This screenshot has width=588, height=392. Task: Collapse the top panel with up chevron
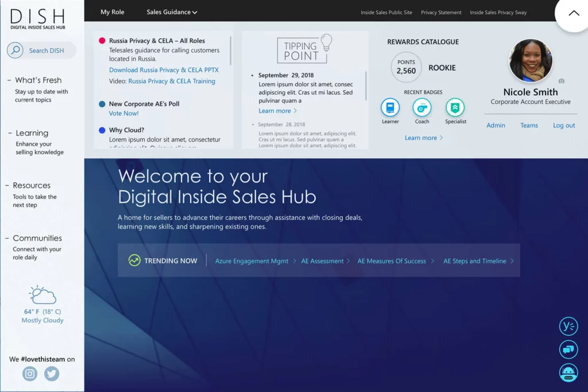point(573,13)
